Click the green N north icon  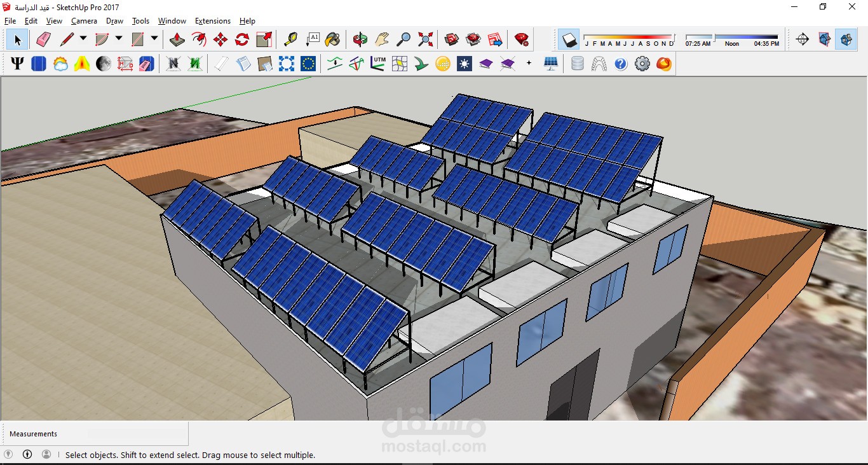coord(195,64)
